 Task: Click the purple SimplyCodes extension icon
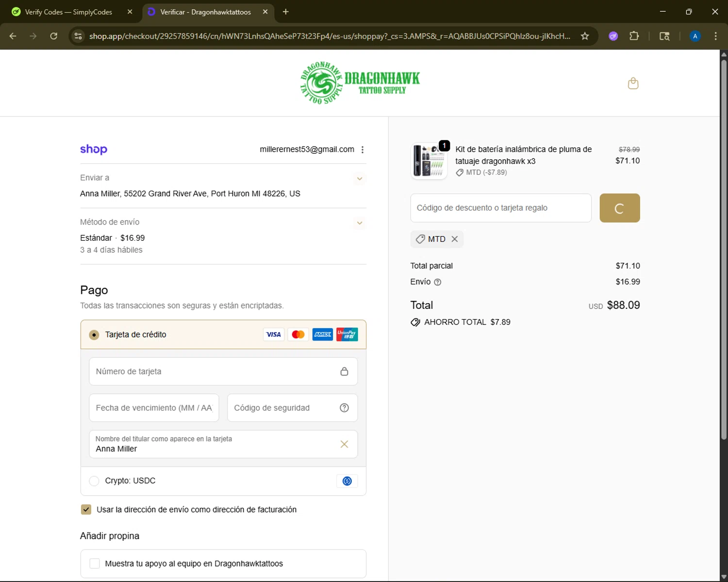coord(613,36)
